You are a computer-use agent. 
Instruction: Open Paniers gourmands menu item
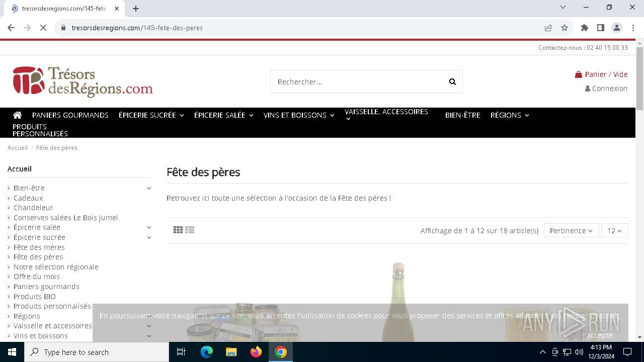coord(70,115)
